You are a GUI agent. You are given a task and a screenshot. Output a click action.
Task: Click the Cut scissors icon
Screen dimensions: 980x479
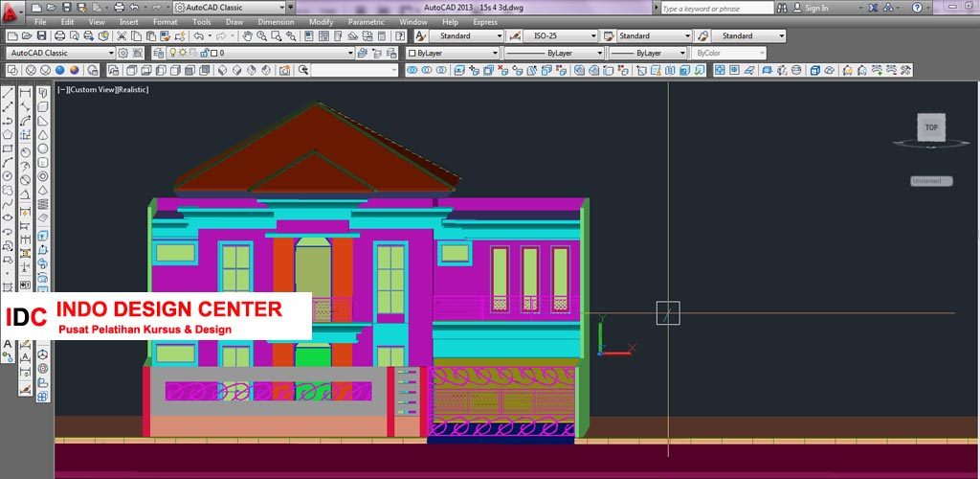[x=122, y=36]
